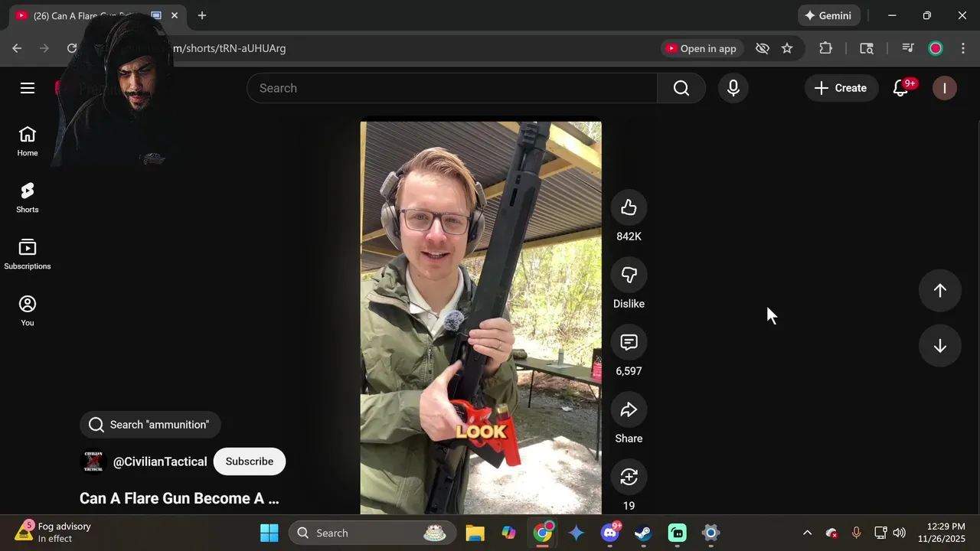Share this Short
The image size is (980, 551).
pyautogui.click(x=629, y=409)
